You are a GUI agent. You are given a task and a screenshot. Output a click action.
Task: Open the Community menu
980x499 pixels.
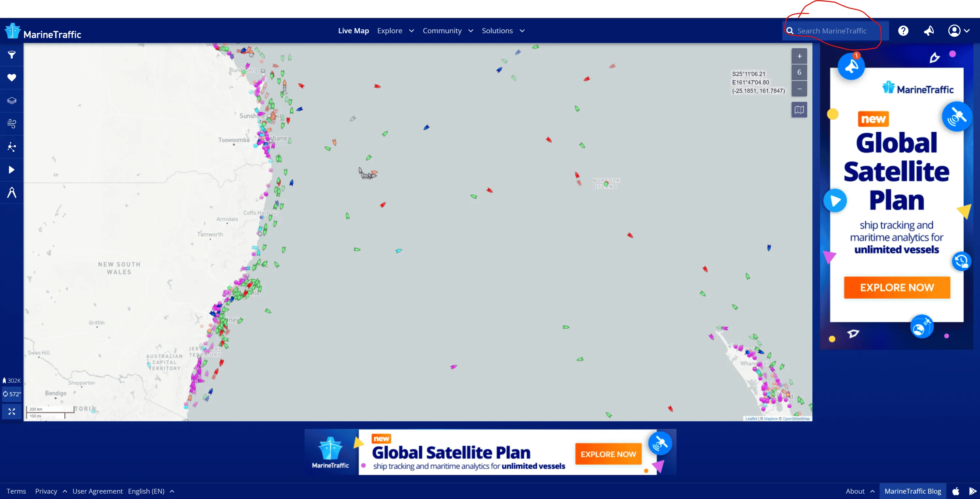[x=442, y=31]
